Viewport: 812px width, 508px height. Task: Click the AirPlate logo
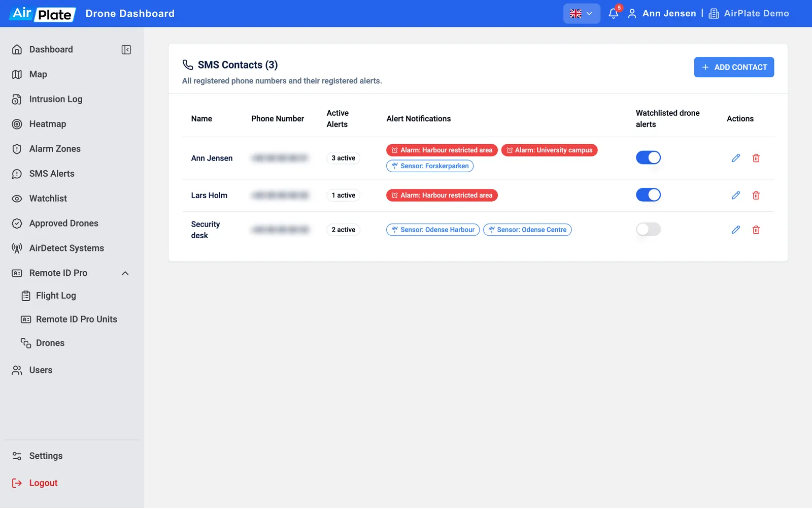(x=43, y=14)
